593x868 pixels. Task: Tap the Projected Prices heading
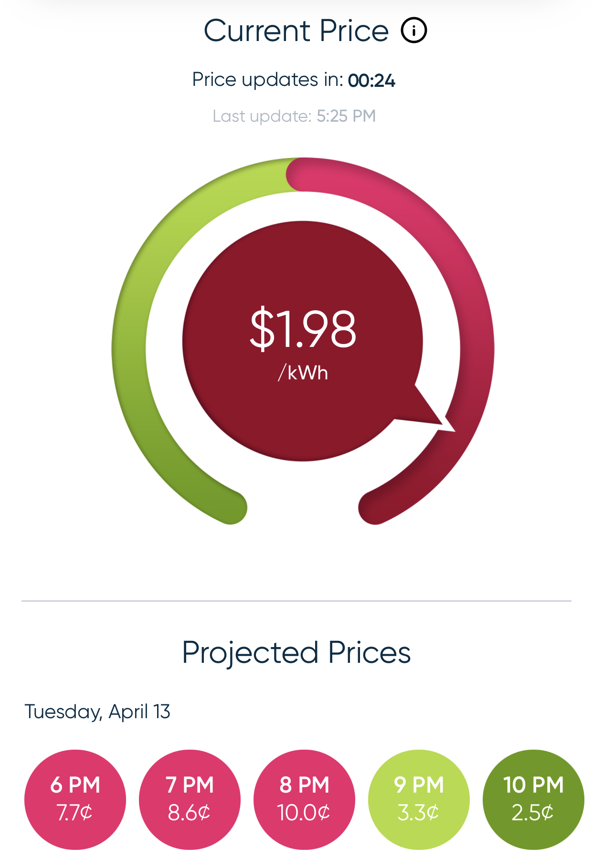[x=296, y=652]
